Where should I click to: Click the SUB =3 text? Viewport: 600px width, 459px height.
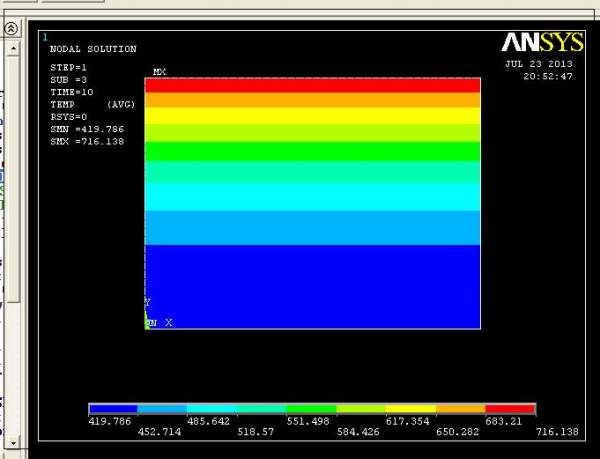(x=68, y=80)
